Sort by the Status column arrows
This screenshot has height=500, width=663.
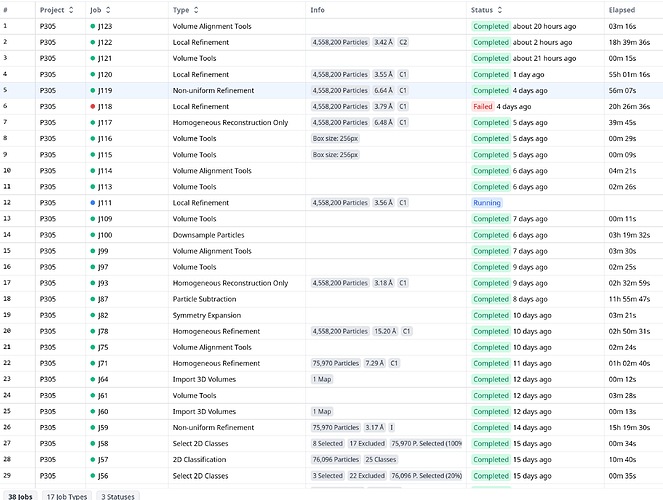click(500, 10)
